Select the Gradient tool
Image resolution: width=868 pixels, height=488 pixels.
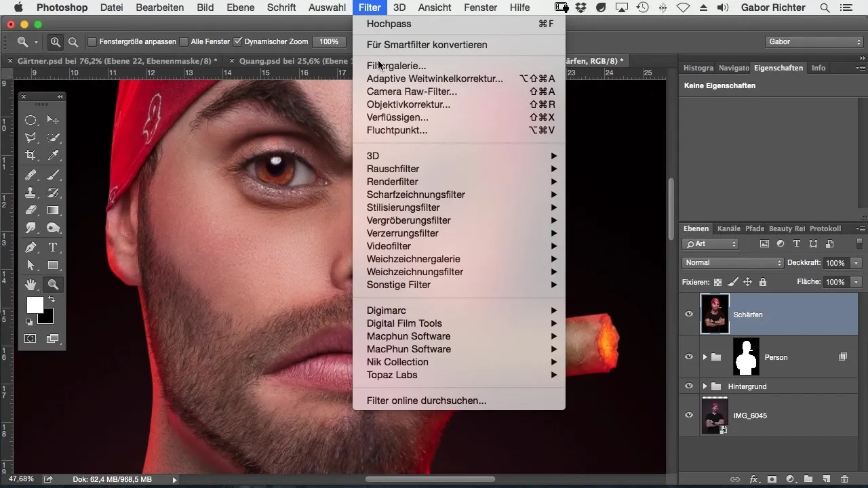pyautogui.click(x=53, y=211)
